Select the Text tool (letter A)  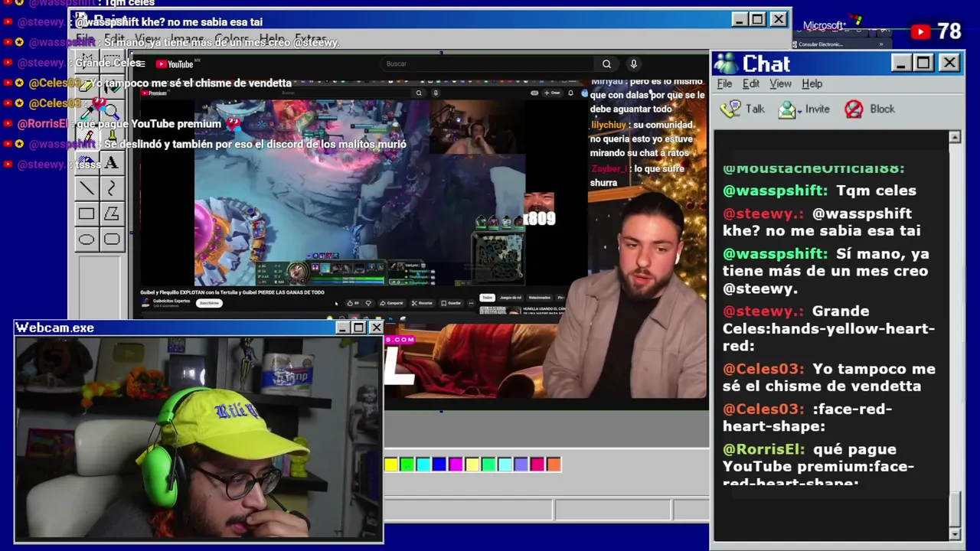coord(112,162)
